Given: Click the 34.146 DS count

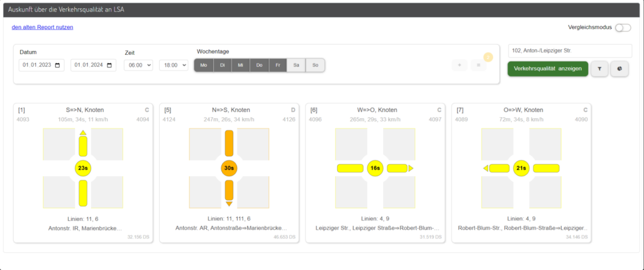Looking at the screenshot, I should (x=577, y=237).
